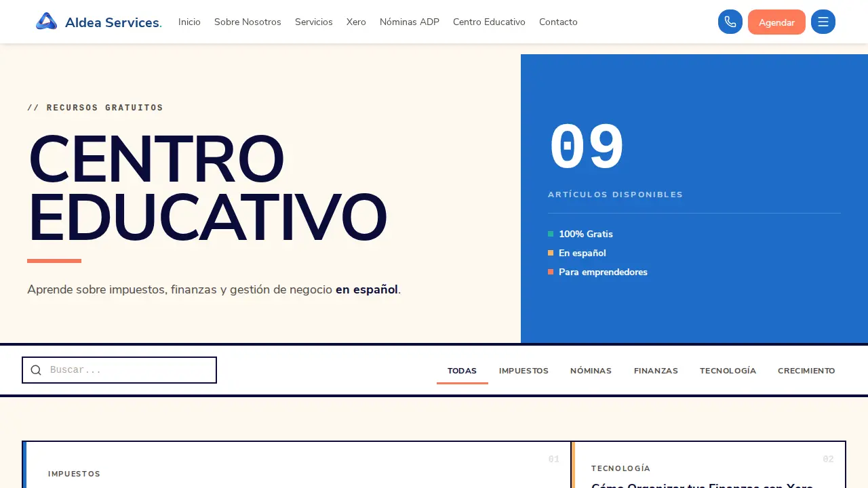Open Sobre Nosotros in the navigation
Image resolution: width=868 pixels, height=488 pixels.
point(248,22)
